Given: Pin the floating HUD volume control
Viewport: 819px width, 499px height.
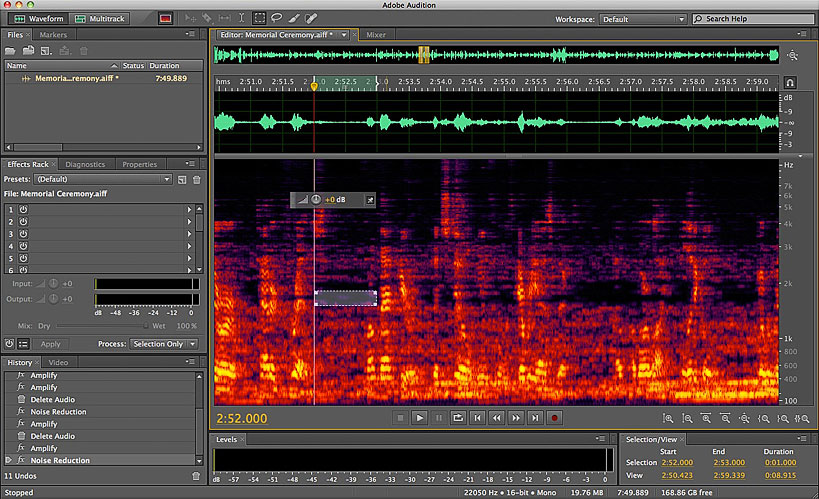Looking at the screenshot, I should coord(370,200).
